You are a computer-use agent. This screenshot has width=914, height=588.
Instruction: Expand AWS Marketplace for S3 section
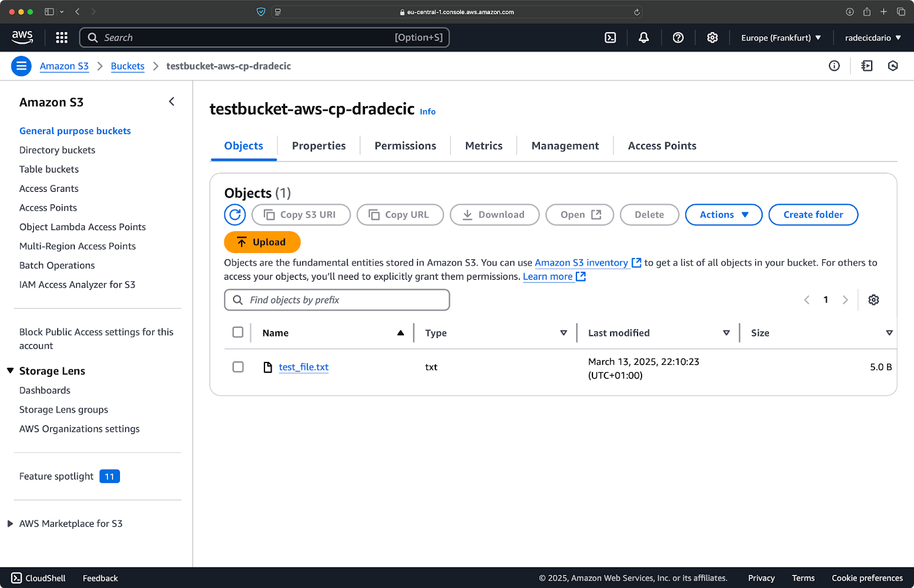(10, 523)
